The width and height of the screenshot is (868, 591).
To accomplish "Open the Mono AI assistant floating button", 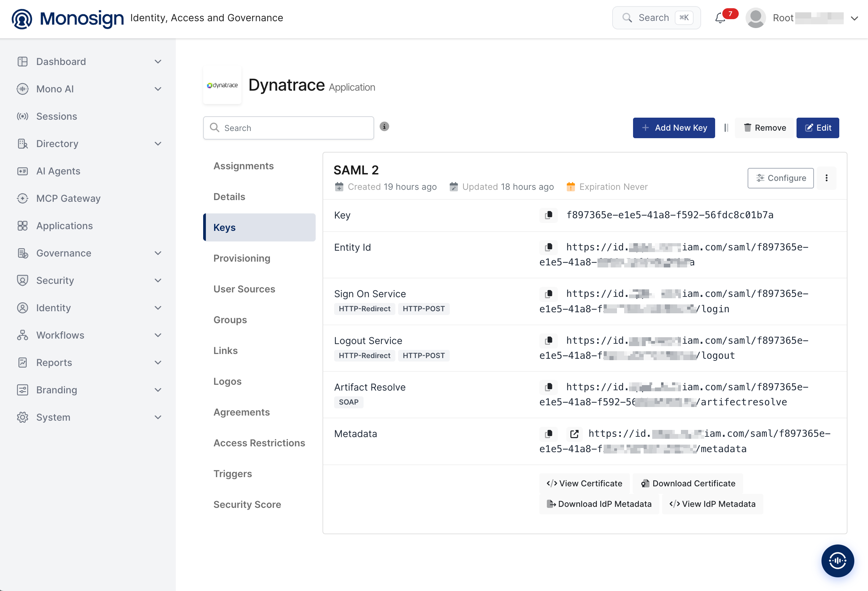I will click(837, 560).
